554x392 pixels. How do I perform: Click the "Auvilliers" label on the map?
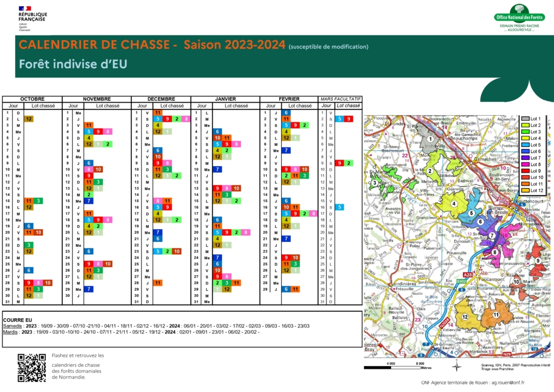point(492,347)
